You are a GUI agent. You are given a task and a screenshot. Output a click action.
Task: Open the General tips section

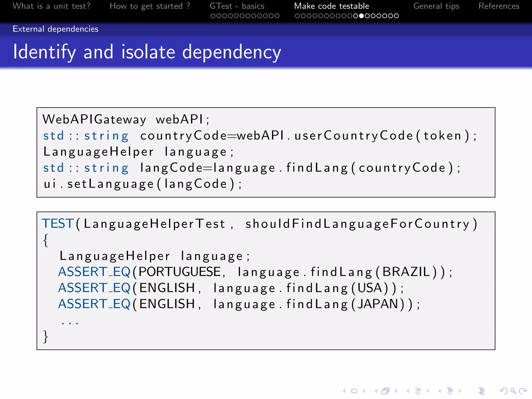click(x=436, y=6)
